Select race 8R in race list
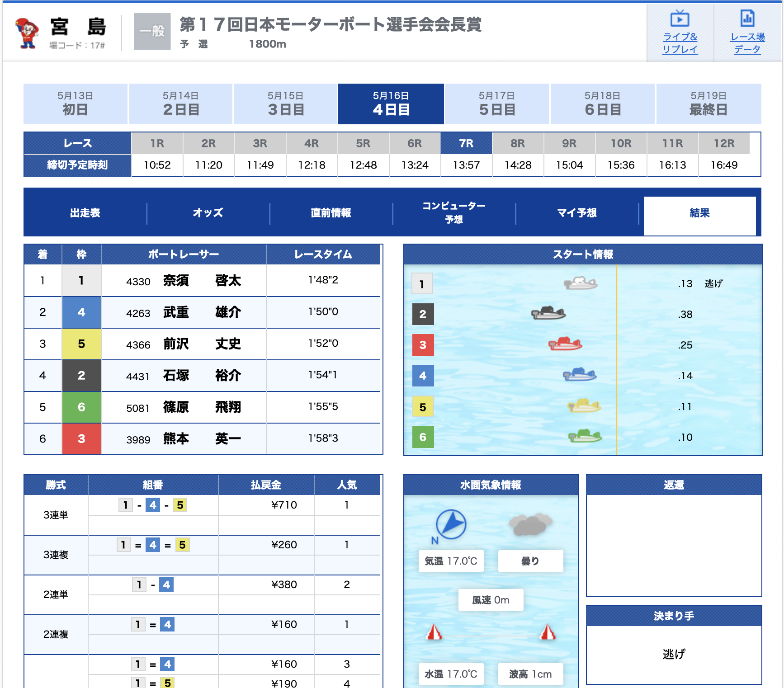 pyautogui.click(x=518, y=143)
